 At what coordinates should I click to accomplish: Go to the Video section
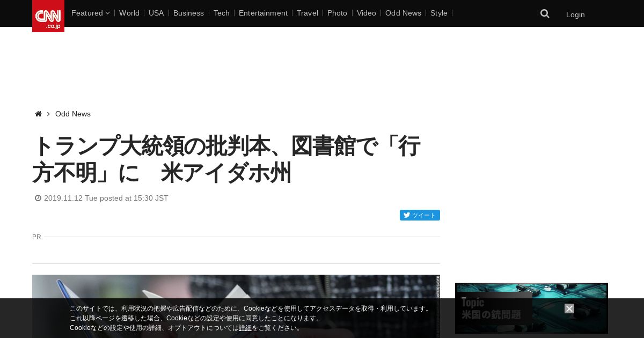point(367,13)
